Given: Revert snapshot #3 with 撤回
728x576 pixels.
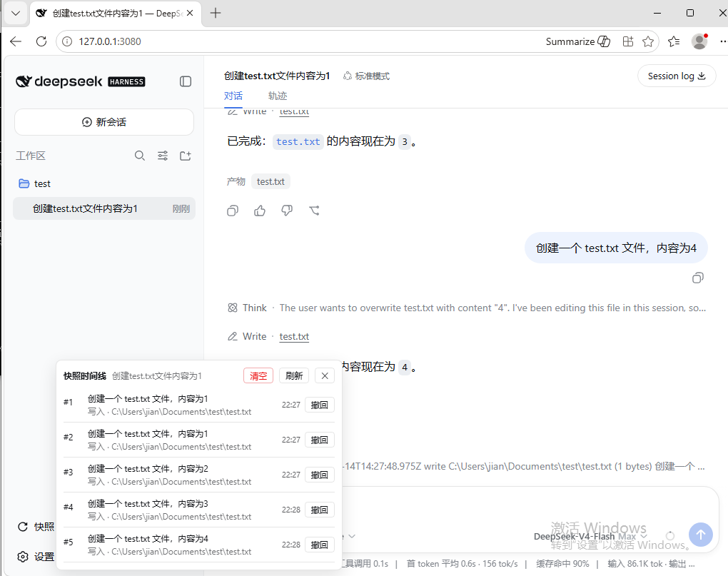Looking at the screenshot, I should pos(320,475).
